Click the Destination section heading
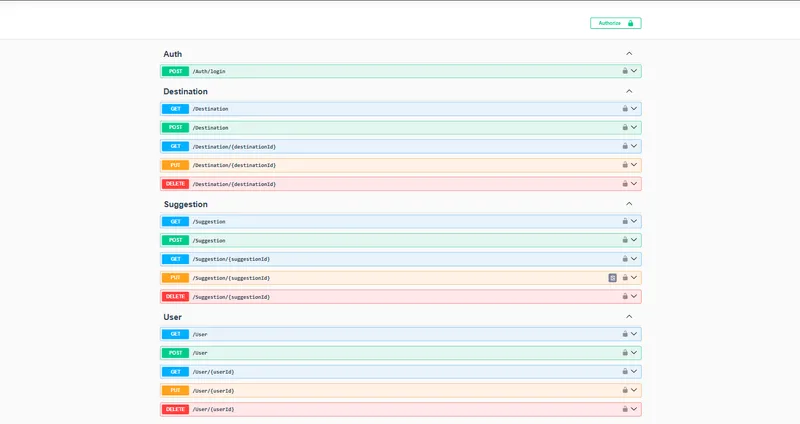800x424 pixels. (185, 91)
